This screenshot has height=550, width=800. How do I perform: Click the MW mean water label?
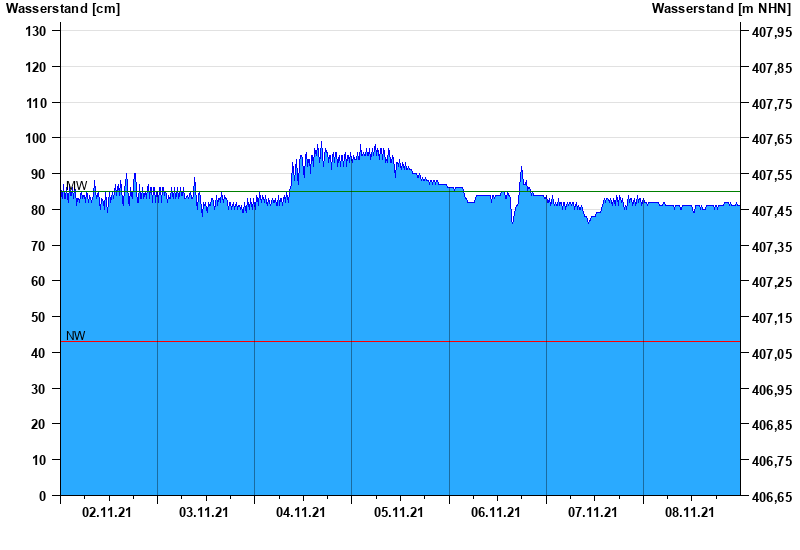click(77, 186)
